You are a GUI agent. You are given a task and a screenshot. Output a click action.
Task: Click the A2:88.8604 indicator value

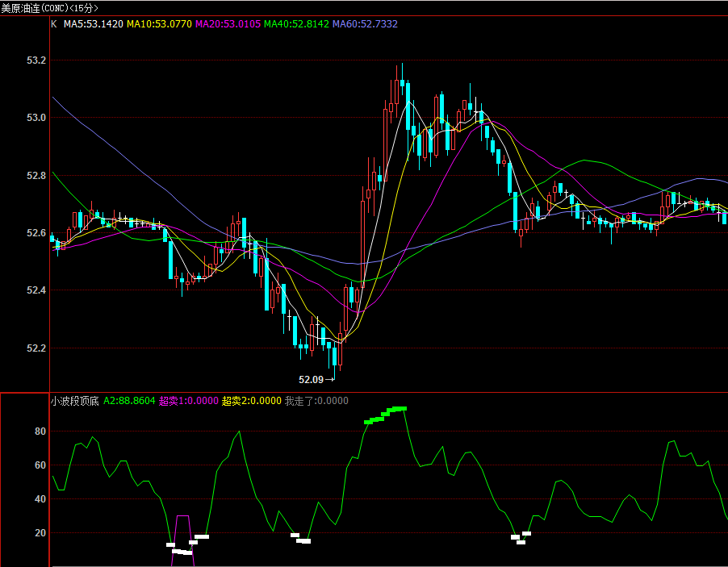pos(129,401)
